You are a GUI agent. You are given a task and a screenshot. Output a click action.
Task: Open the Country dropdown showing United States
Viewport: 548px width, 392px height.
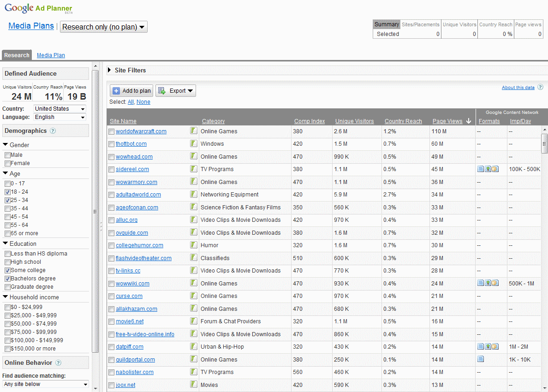(60, 109)
